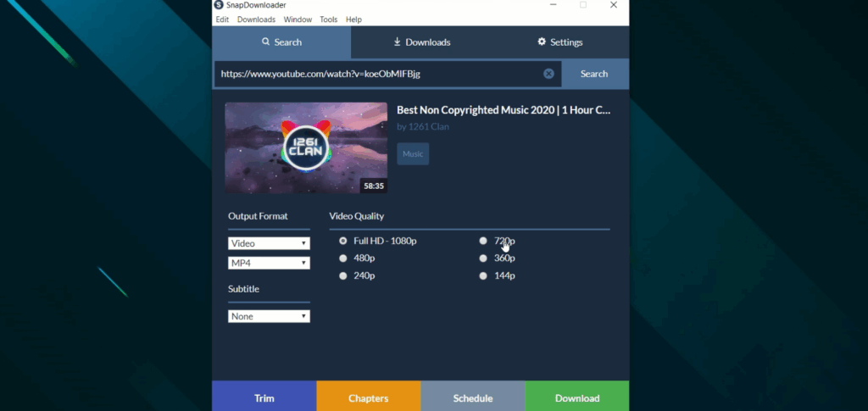The image size is (868, 411).
Task: Open the Downloads menu in menu bar
Action: (x=256, y=19)
